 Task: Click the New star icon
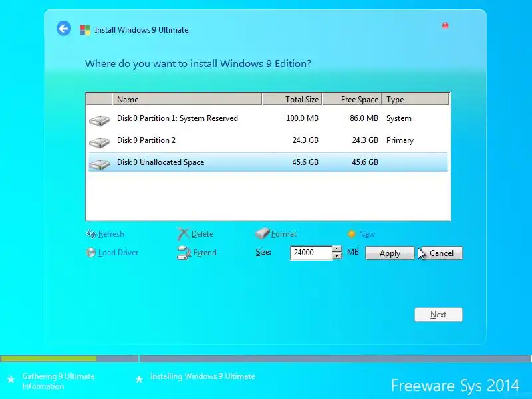tap(352, 234)
